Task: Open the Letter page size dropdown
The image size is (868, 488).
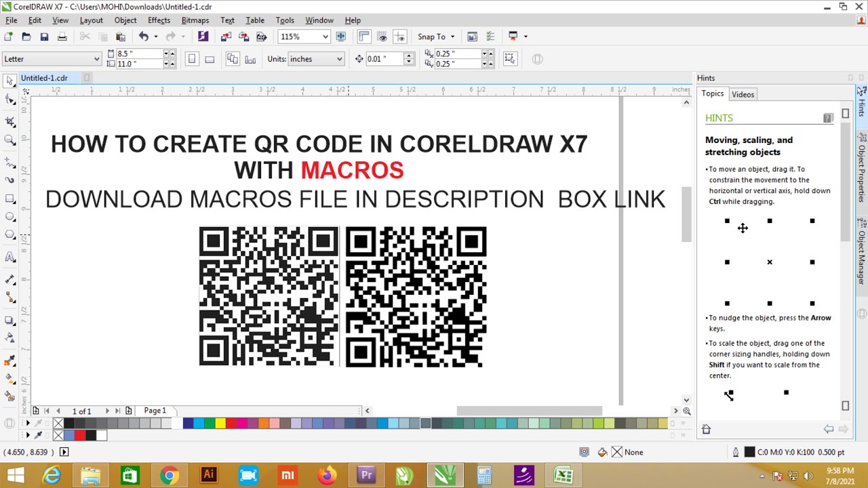Action: pos(96,59)
